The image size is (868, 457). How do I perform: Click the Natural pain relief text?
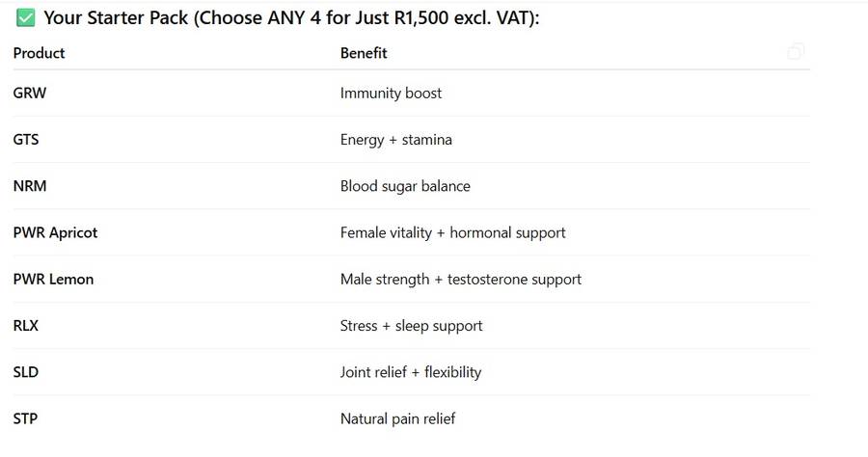[397, 418]
